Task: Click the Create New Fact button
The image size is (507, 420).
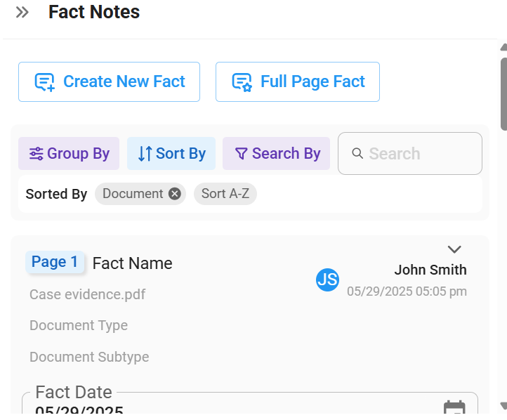Action: pyautogui.click(x=110, y=81)
